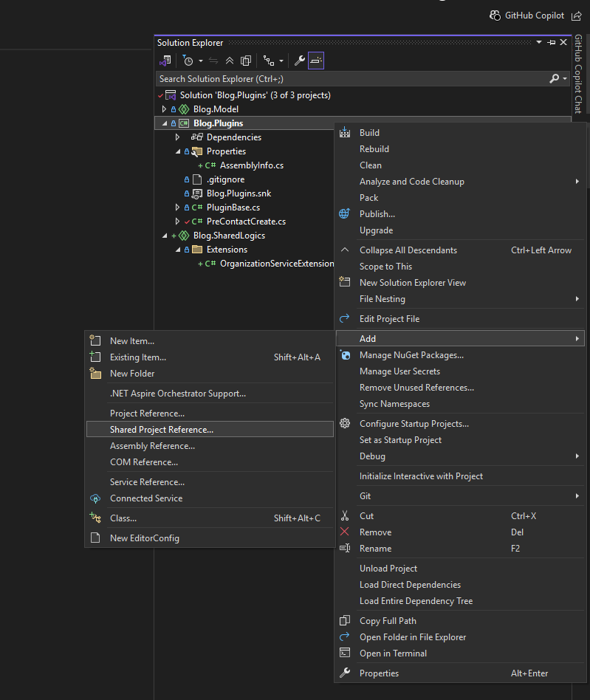Open the dropdown beside the nested-tree icon
The height and width of the screenshot is (700, 590).
click(281, 61)
